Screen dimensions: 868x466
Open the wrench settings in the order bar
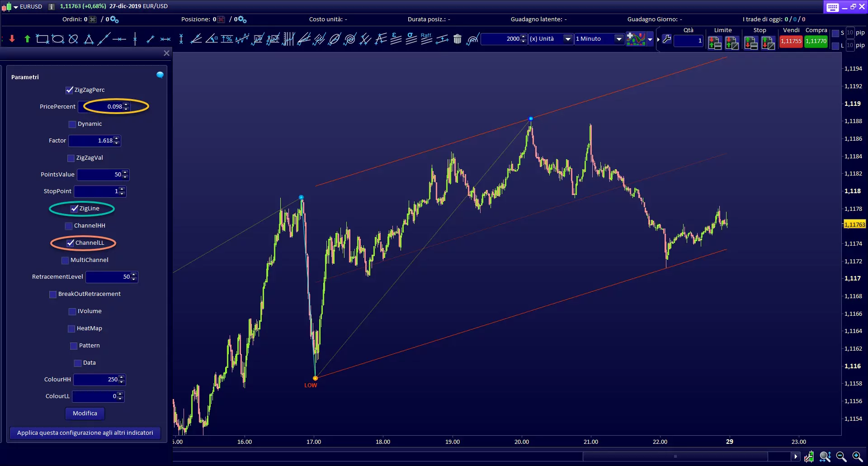coord(667,39)
